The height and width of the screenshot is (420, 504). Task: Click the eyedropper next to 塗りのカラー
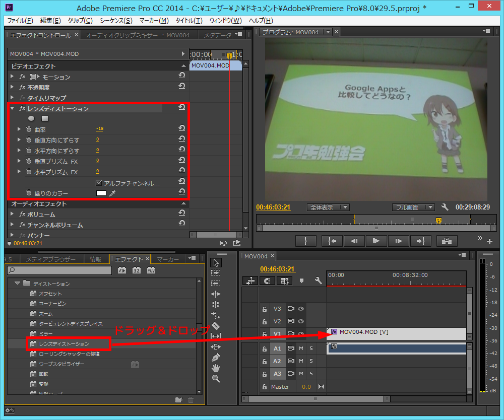[x=113, y=193]
